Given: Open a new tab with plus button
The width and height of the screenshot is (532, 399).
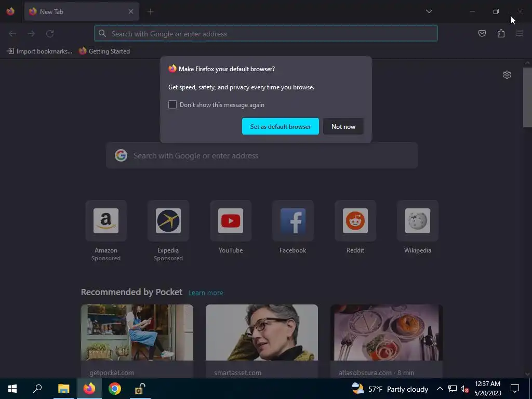Looking at the screenshot, I should point(150,12).
